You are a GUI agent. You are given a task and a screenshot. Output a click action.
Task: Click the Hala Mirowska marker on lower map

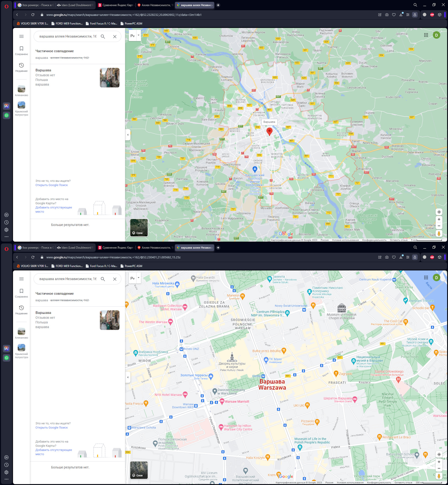[177, 284]
